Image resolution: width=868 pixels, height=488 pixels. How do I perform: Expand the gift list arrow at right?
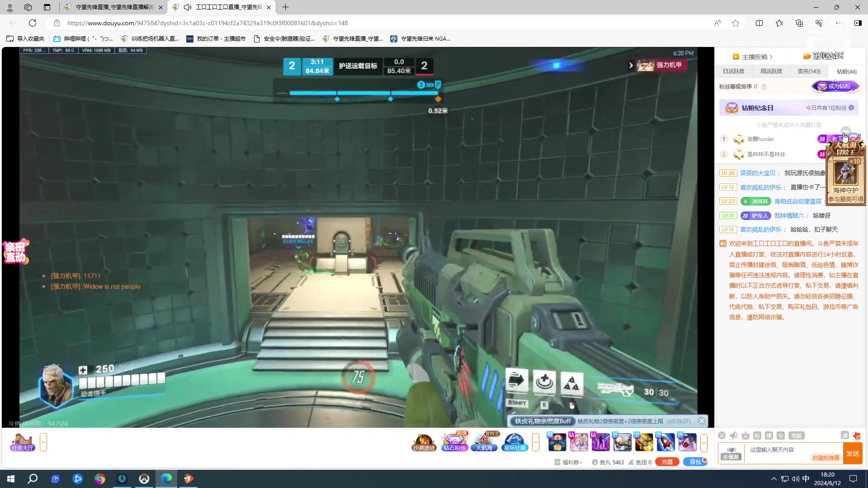pos(704,442)
